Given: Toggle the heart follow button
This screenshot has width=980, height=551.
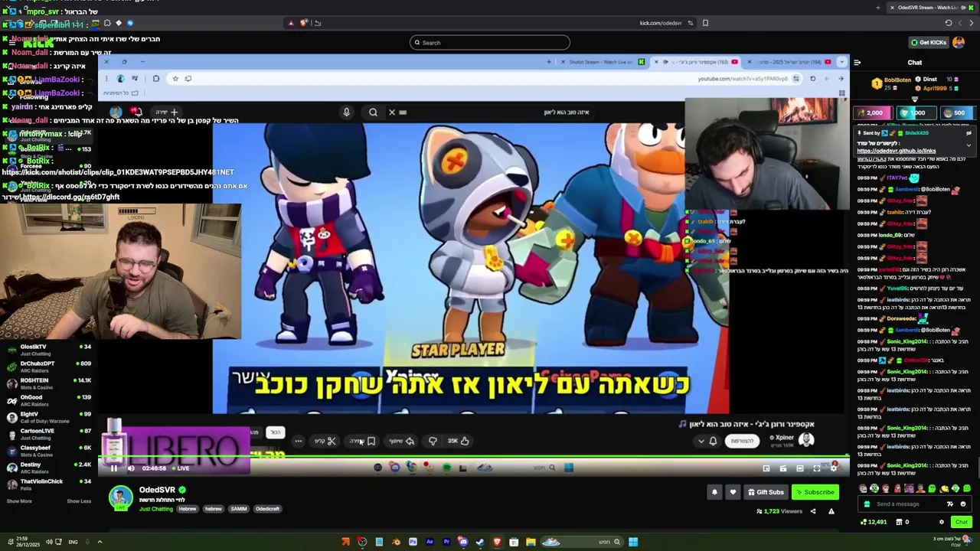Looking at the screenshot, I should [733, 492].
